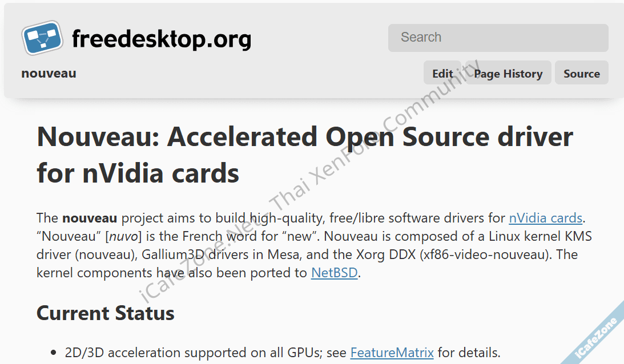The height and width of the screenshot is (364, 624).
Task: Open the NetBSD link
Action: point(334,273)
